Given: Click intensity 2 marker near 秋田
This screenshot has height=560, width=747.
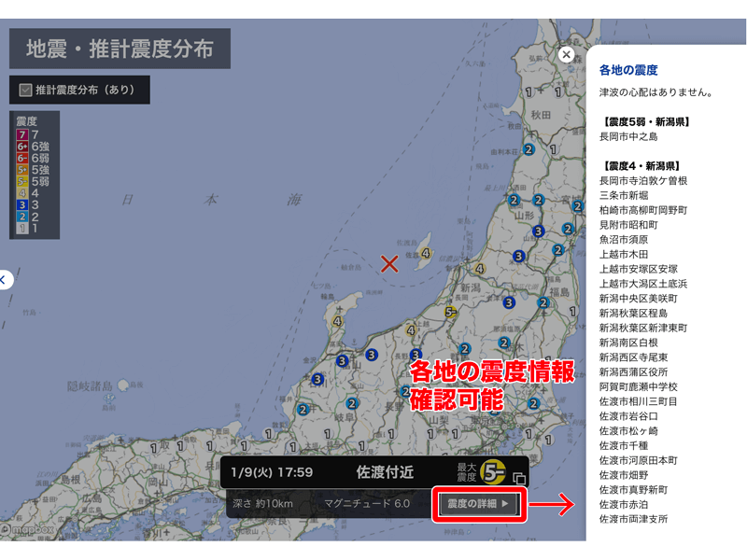Looking at the screenshot, I should coord(528,149).
